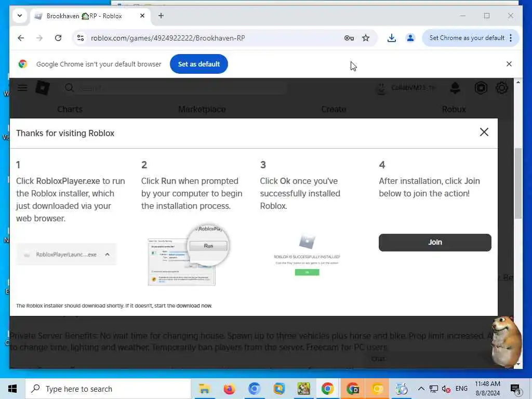
Task: Open the Chrome profile menu
Action: pyautogui.click(x=410, y=38)
